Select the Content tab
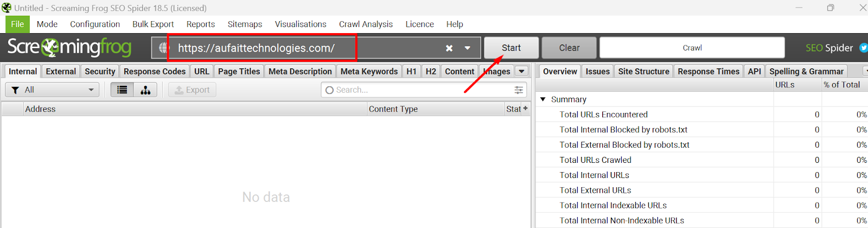The image size is (868, 228). (459, 71)
